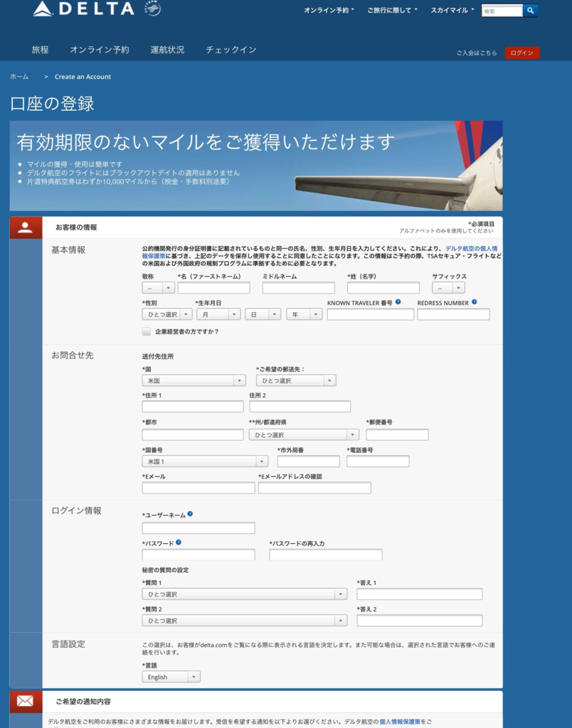The image size is (572, 728).
Task: Go to the チェックイン tab
Action: point(231,50)
